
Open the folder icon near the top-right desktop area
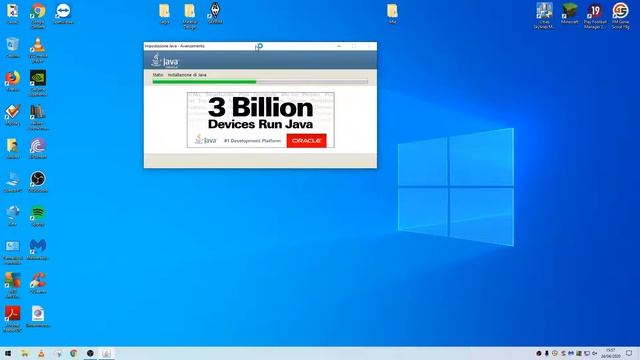[392, 13]
